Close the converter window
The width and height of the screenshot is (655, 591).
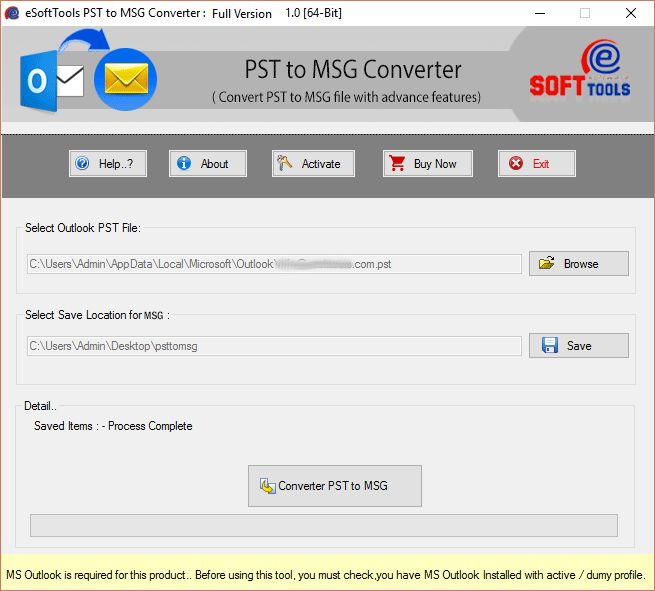pos(631,13)
